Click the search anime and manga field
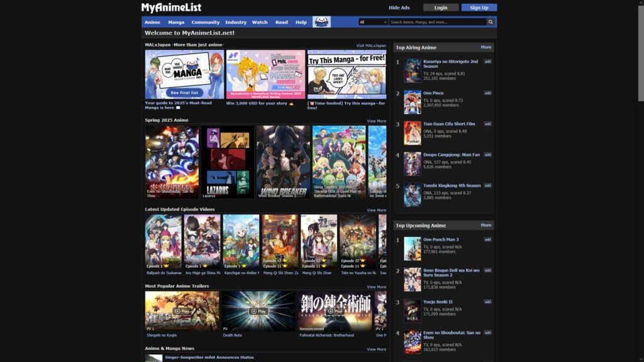Viewport: 644px width, 362px height. click(x=438, y=22)
